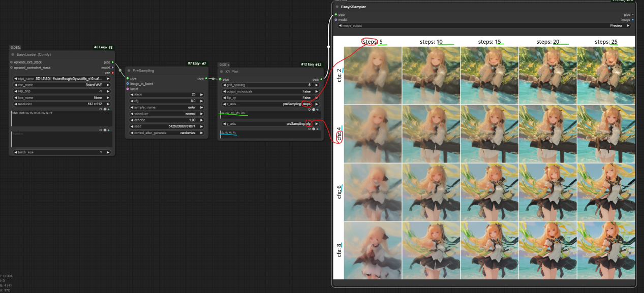Click the blue image_to_latent input socket

click(128, 84)
